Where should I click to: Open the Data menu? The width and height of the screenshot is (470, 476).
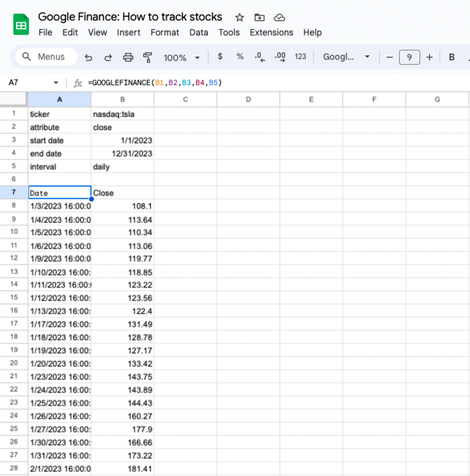click(199, 32)
